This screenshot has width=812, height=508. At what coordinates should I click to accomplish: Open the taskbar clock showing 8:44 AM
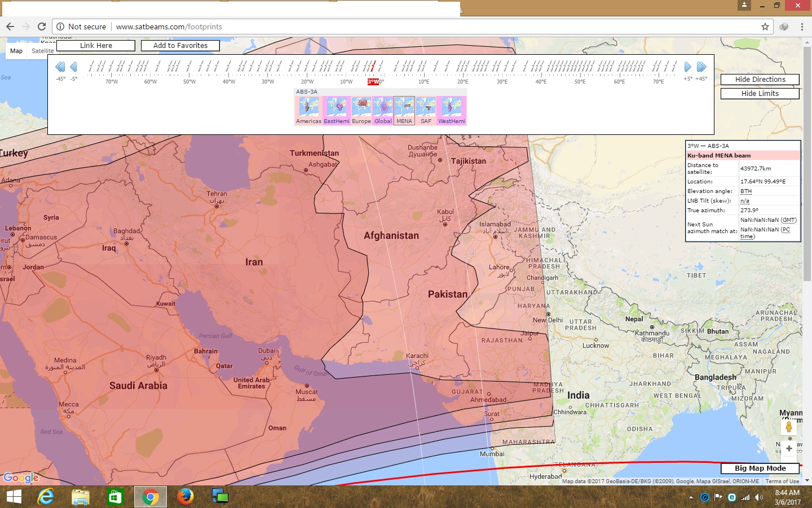(788, 497)
